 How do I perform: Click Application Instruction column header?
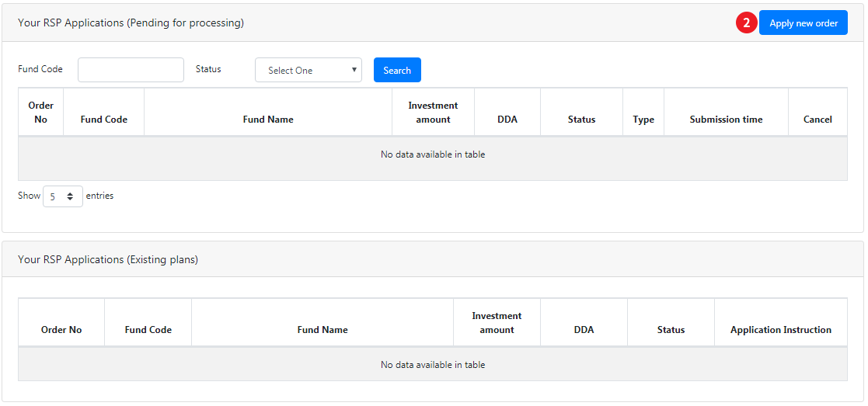click(780, 330)
